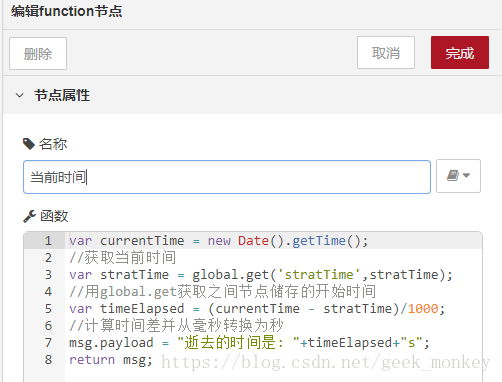This screenshot has width=502, height=382.
Task: Click the 'stratTime' string in line 3
Action: pos(319,275)
